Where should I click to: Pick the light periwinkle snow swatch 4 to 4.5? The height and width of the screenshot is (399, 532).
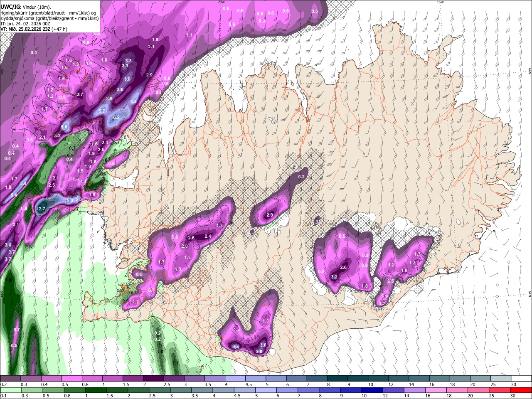(x=235, y=379)
